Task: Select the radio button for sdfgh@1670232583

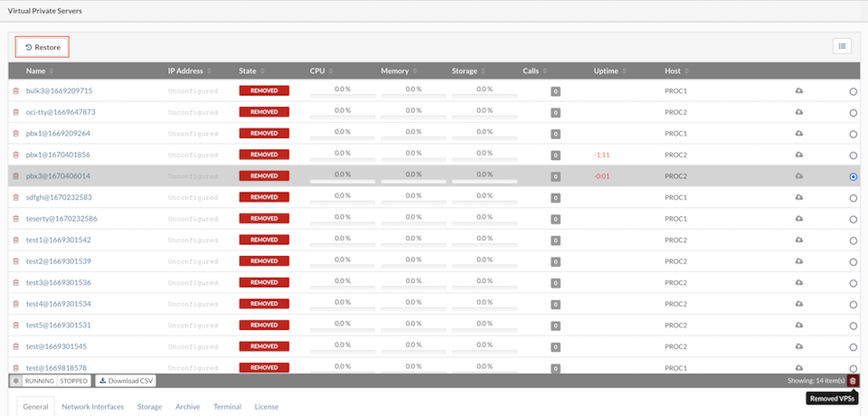Action: click(x=853, y=198)
